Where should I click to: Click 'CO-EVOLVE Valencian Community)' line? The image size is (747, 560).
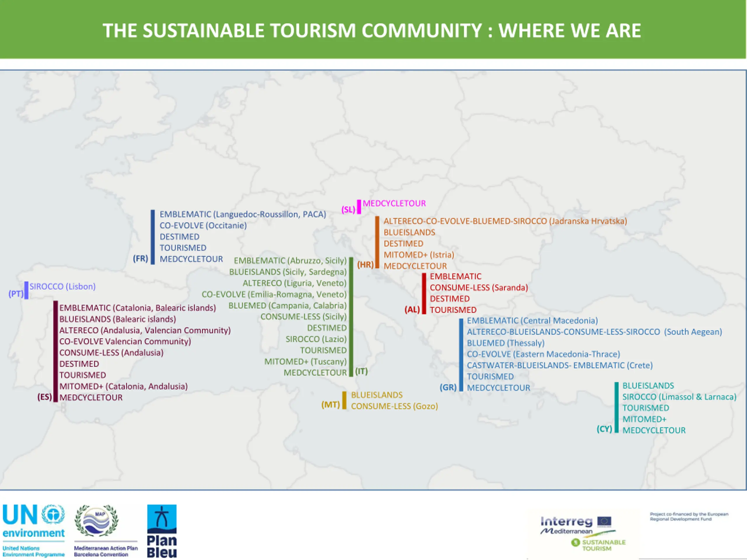click(x=125, y=341)
